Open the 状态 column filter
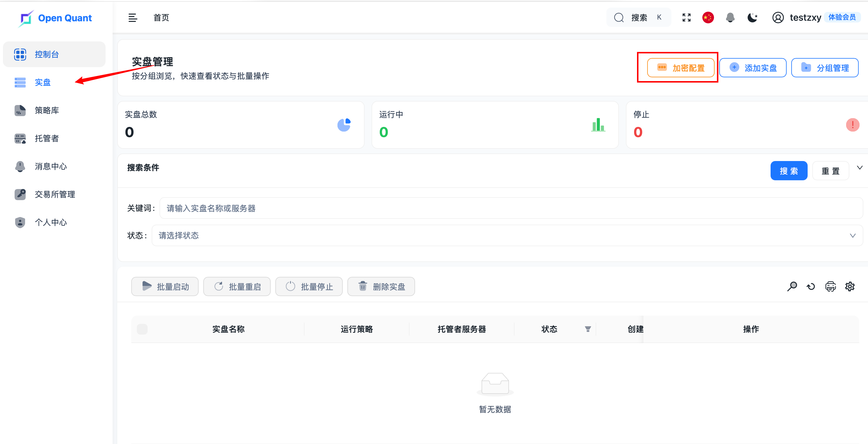 point(587,329)
